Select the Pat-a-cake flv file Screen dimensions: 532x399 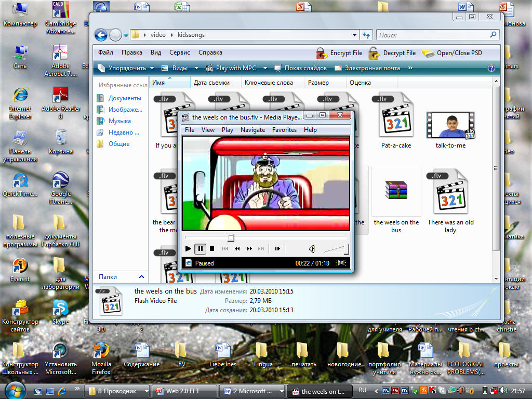[x=396, y=121]
